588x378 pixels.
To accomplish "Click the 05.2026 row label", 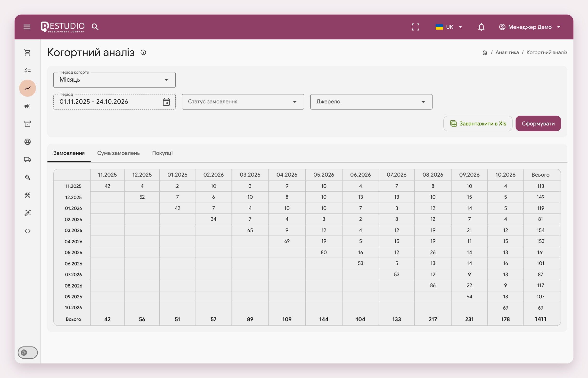I will click(x=73, y=252).
